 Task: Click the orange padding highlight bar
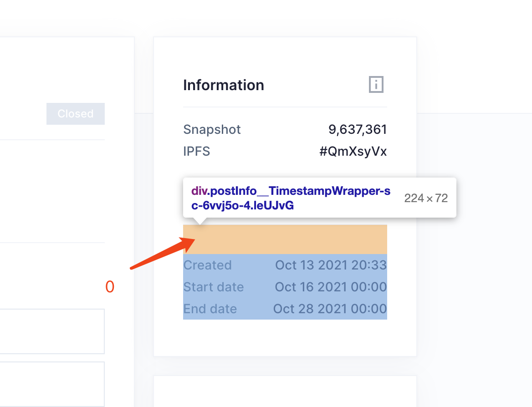[x=285, y=239]
